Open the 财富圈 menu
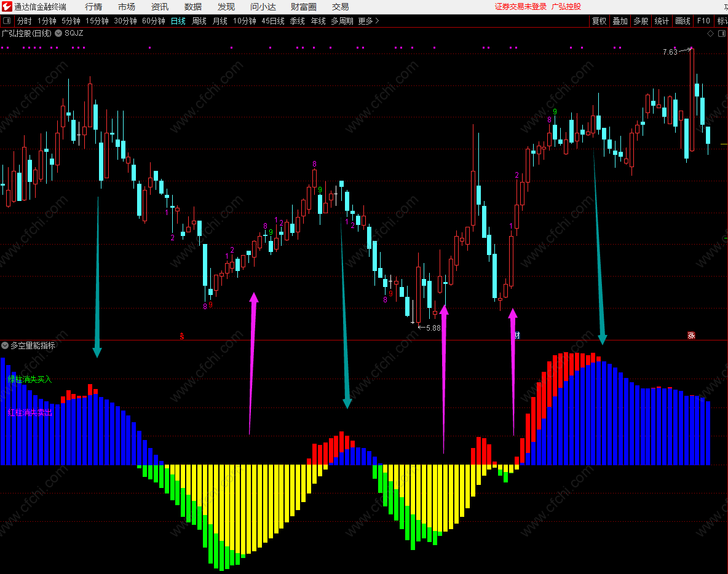 point(304,7)
